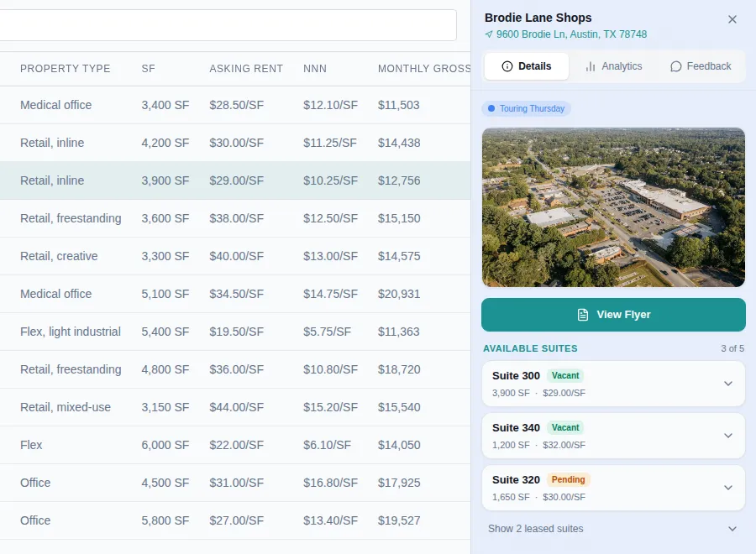Click the speech bubble icon in Feedback tab
The image size is (756, 554).
click(x=676, y=66)
